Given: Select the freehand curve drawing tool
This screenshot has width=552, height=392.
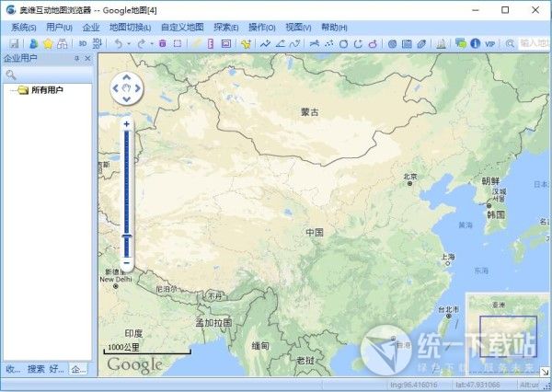Looking at the screenshot, I should point(295,43).
